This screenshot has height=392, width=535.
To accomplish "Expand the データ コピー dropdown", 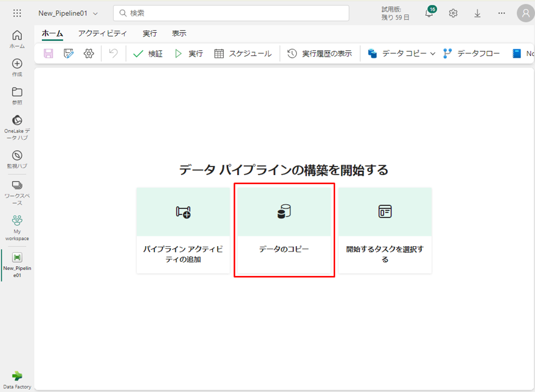I will click(x=433, y=53).
